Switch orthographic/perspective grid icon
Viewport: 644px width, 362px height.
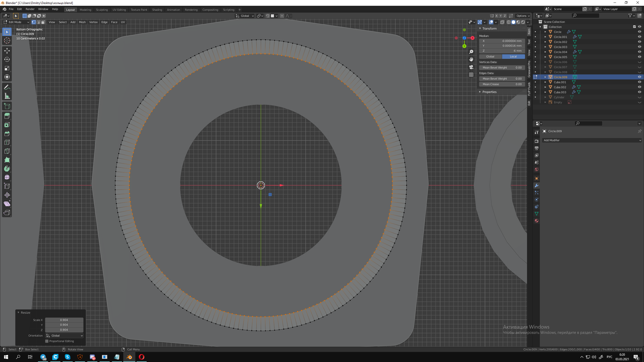pos(471,75)
